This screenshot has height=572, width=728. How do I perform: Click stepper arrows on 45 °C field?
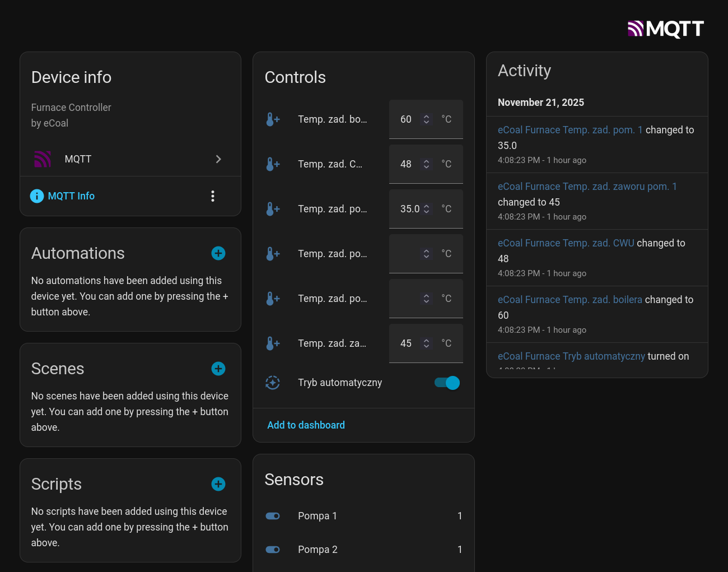point(426,343)
